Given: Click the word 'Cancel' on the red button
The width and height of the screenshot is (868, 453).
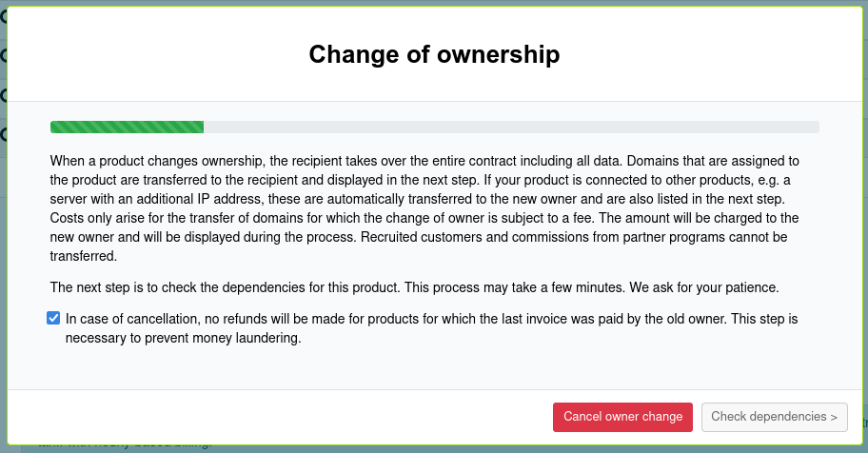Looking at the screenshot, I should pos(582,417).
